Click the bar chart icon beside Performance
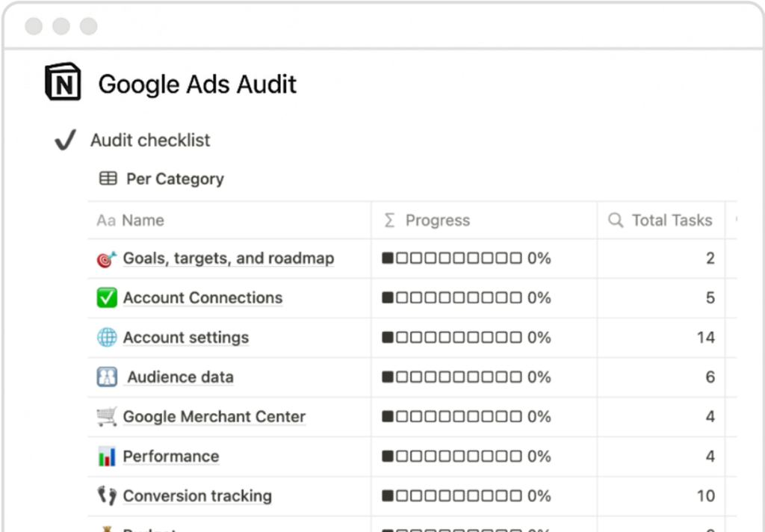The height and width of the screenshot is (532, 765). (x=107, y=457)
